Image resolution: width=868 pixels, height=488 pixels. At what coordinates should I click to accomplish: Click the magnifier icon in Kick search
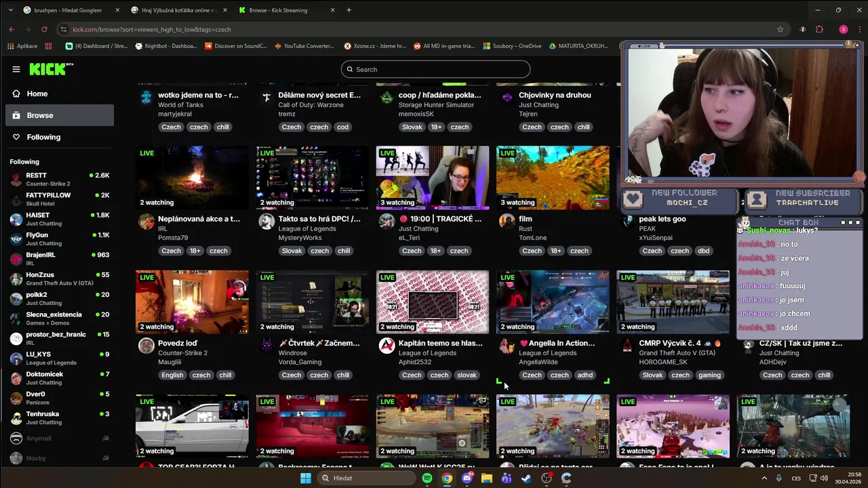[350, 69]
